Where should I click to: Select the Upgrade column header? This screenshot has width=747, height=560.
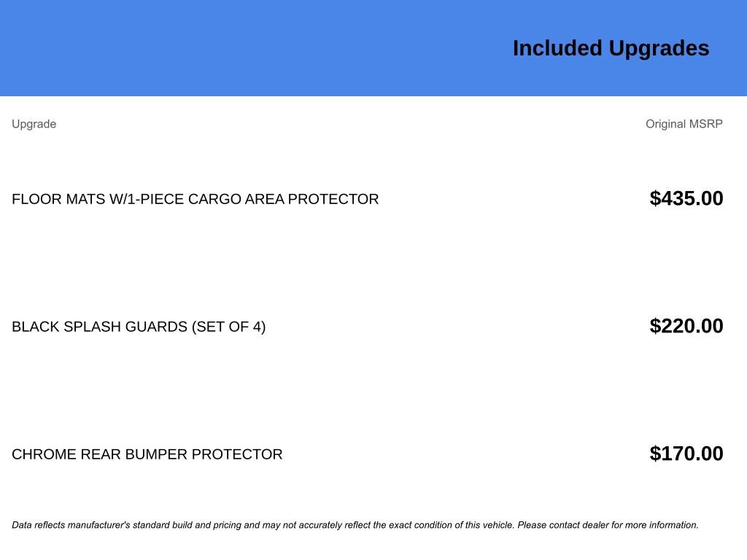pos(34,124)
